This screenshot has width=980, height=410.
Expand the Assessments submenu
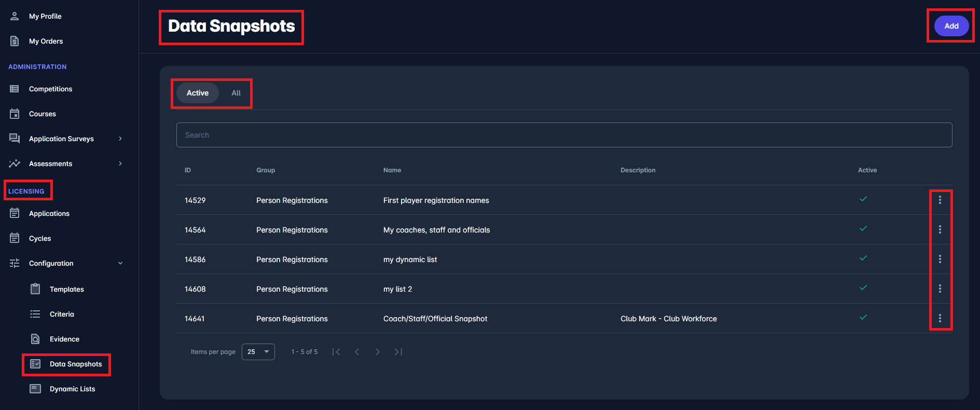120,163
